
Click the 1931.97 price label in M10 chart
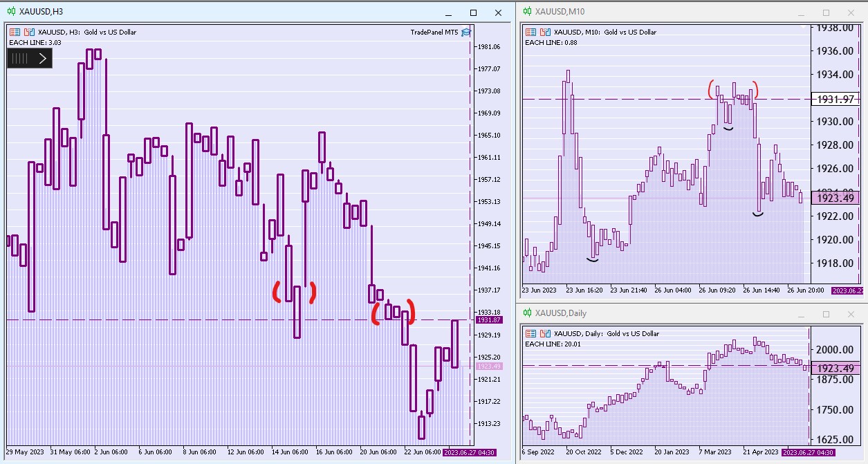pos(835,100)
